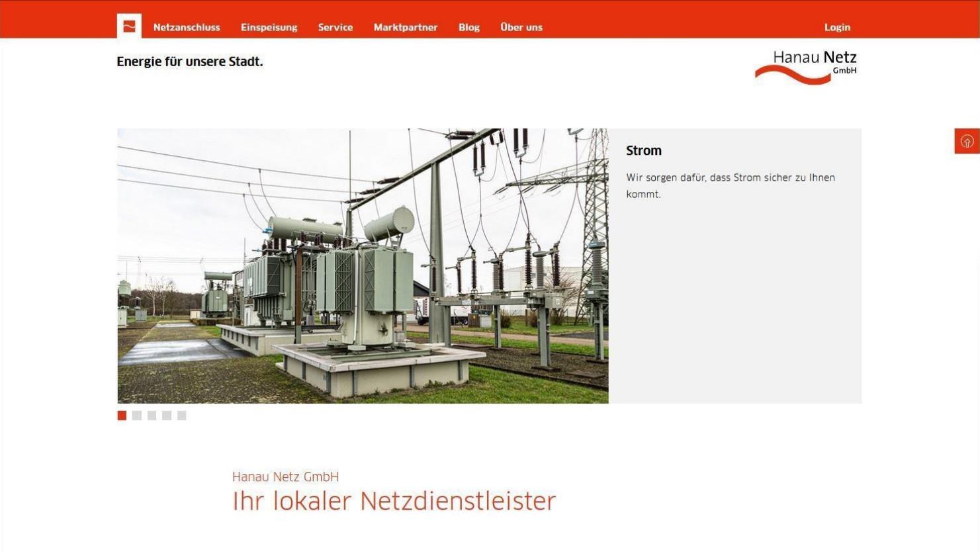Click the substation transformer slide image

coord(363,266)
